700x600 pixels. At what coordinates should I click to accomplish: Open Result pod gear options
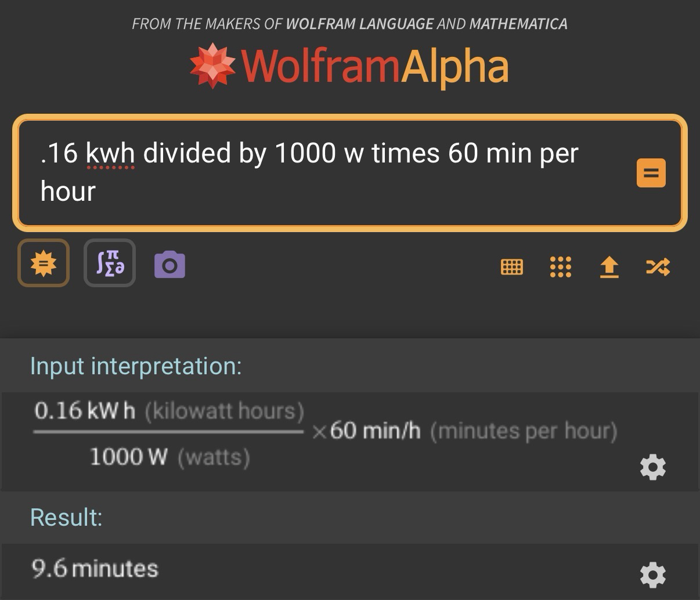pyautogui.click(x=652, y=574)
